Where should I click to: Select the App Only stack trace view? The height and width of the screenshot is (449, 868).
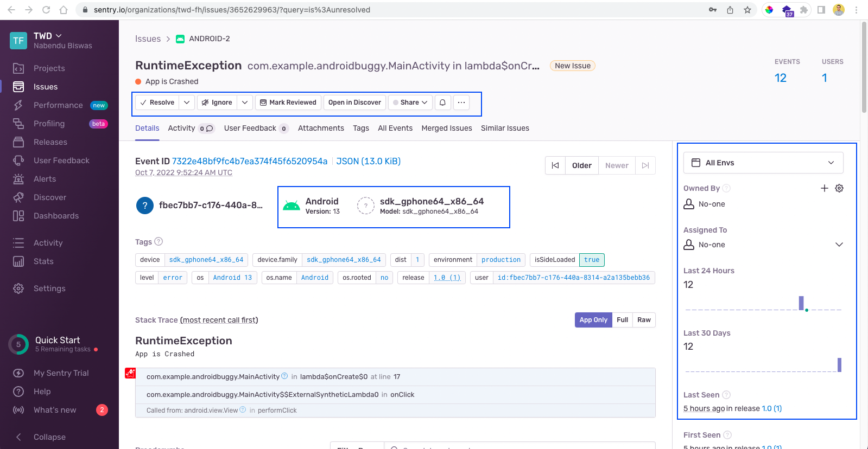pyautogui.click(x=593, y=320)
